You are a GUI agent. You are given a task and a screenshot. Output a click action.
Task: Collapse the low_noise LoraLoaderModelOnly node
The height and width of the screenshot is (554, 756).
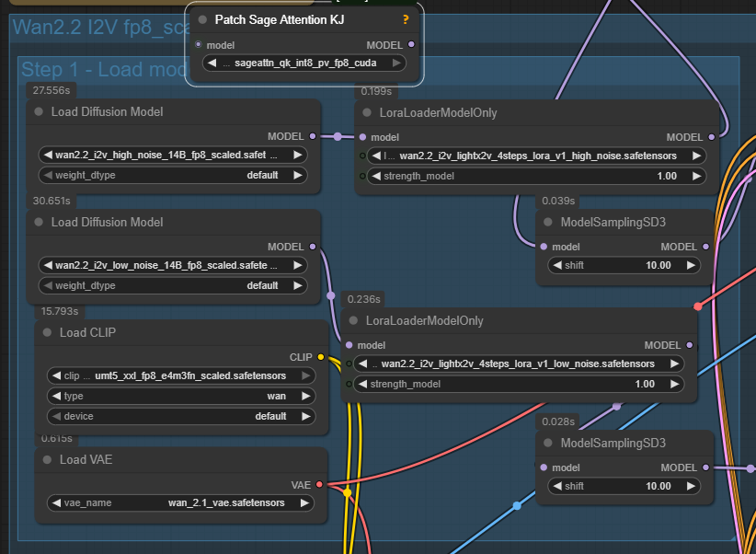353,320
